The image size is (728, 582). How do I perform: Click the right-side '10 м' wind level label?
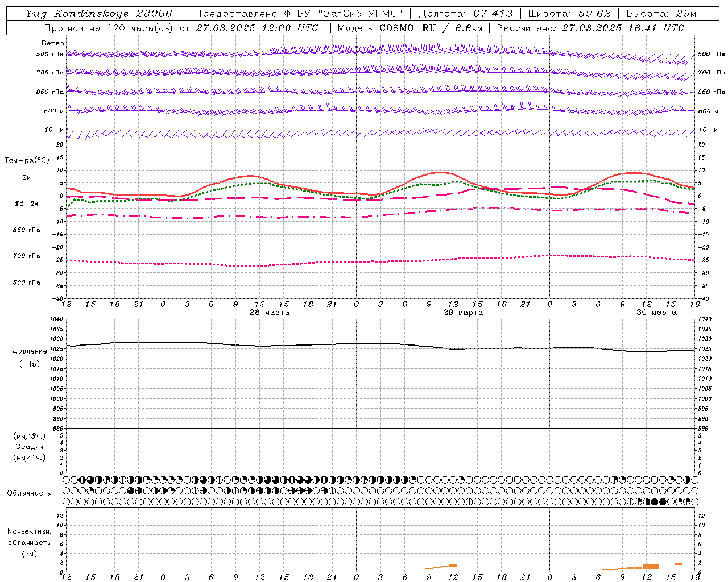pos(708,130)
